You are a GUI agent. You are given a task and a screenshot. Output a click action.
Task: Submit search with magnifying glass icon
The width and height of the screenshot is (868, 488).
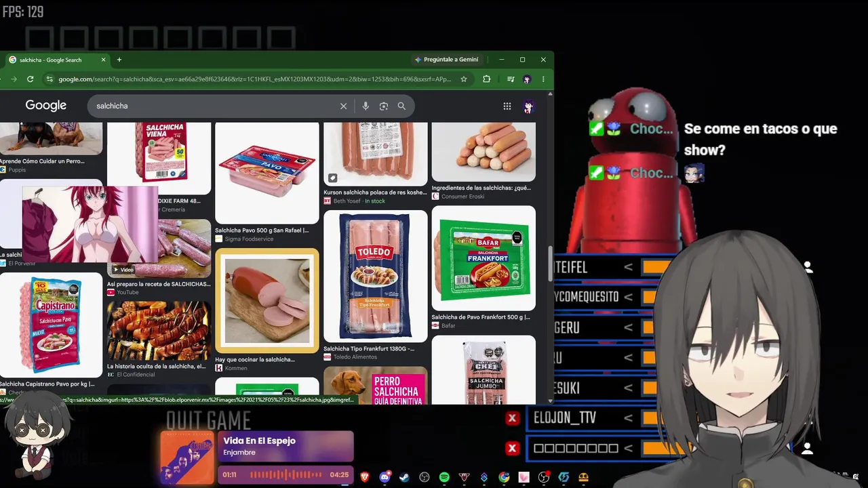click(401, 106)
